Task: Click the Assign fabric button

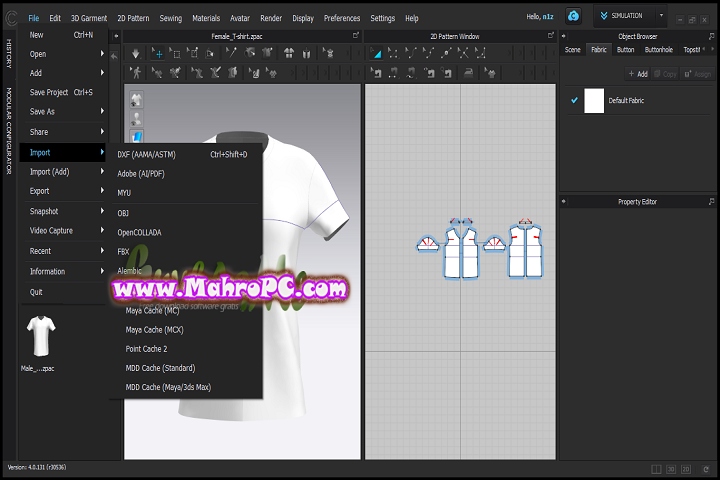Action: click(698, 74)
